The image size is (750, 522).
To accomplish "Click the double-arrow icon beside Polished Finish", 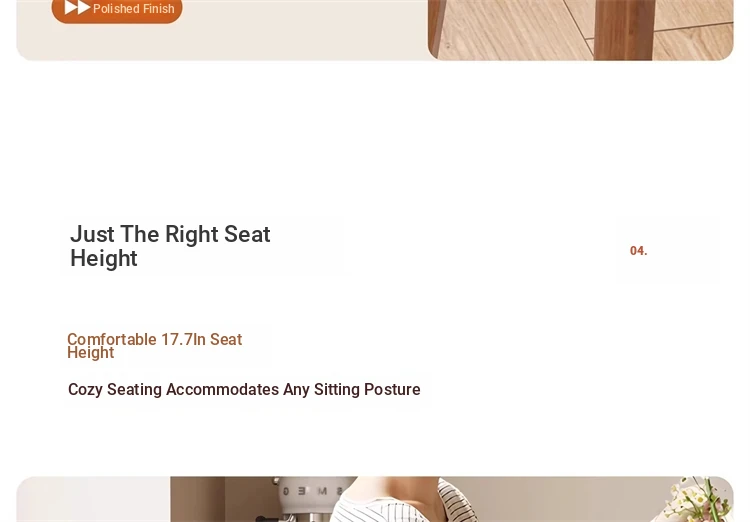I will [x=77, y=8].
